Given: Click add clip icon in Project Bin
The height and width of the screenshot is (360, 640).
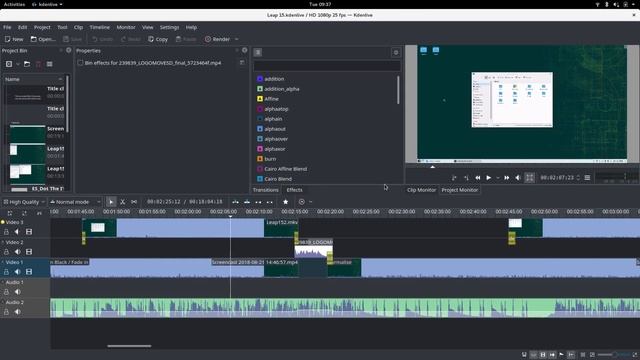Looking at the screenshot, I should coord(9,64).
